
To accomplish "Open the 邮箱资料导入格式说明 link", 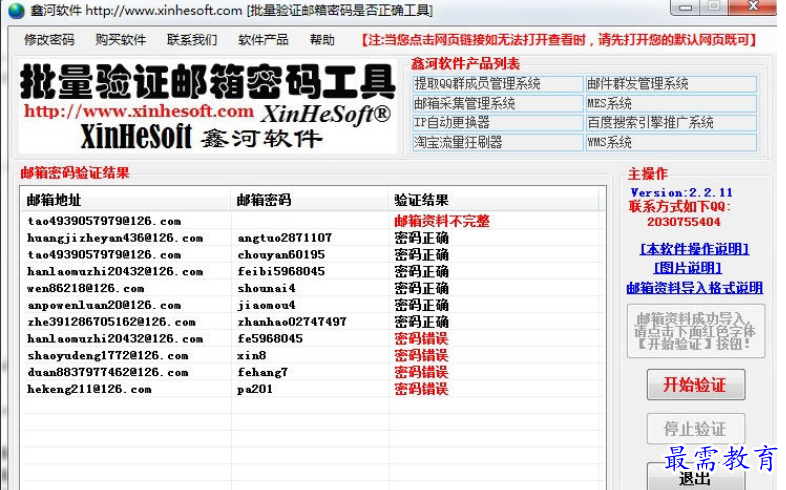I will click(x=695, y=288).
